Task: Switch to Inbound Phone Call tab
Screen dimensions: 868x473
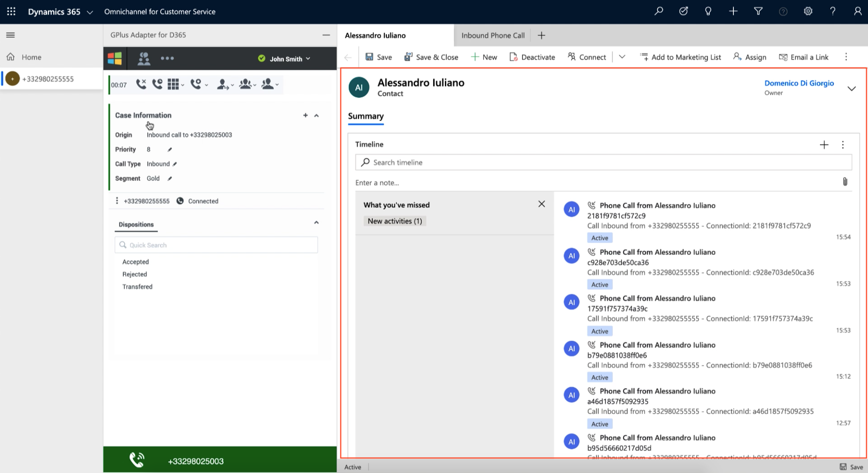Action: click(493, 35)
